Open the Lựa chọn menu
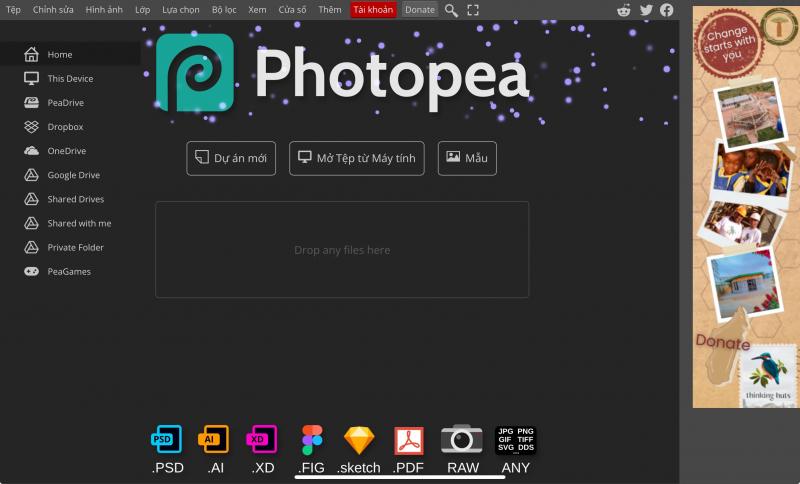The width and height of the screenshot is (800, 484). point(181,10)
